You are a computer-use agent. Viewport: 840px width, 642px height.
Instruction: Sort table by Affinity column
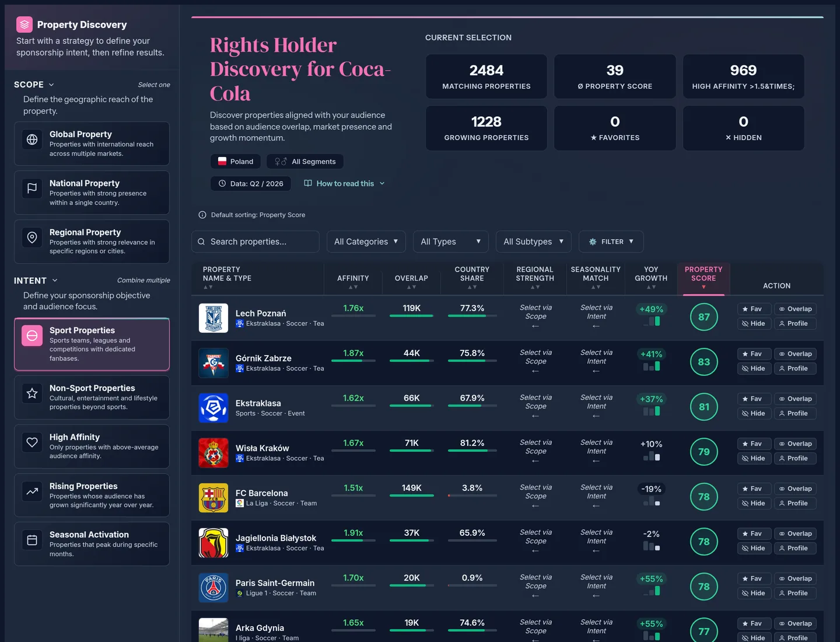[x=353, y=281]
